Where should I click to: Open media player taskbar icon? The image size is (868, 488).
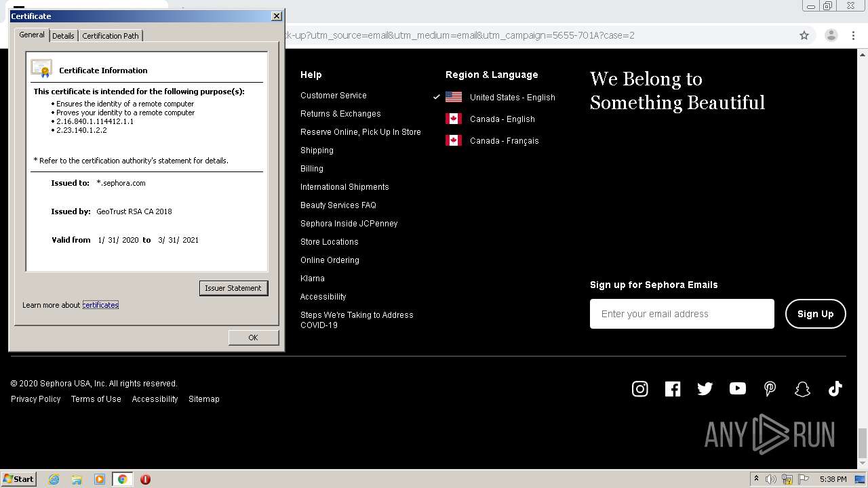pyautogui.click(x=100, y=479)
